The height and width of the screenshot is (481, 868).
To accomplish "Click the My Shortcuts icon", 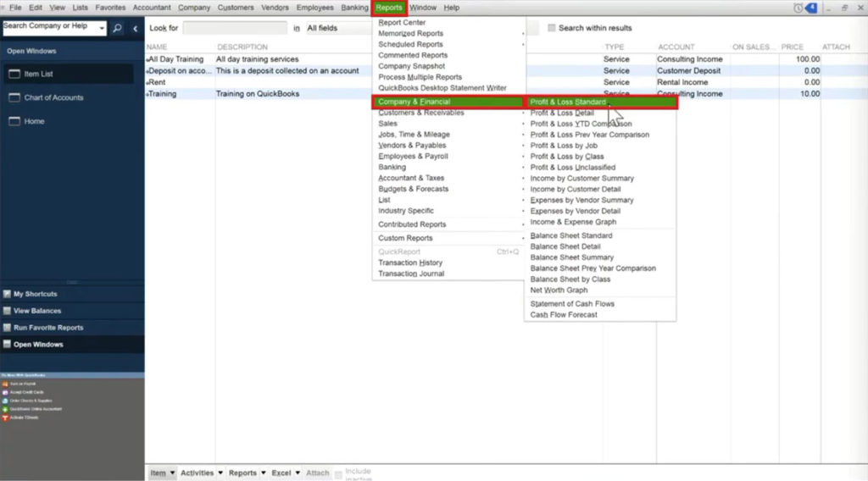I will (7, 294).
